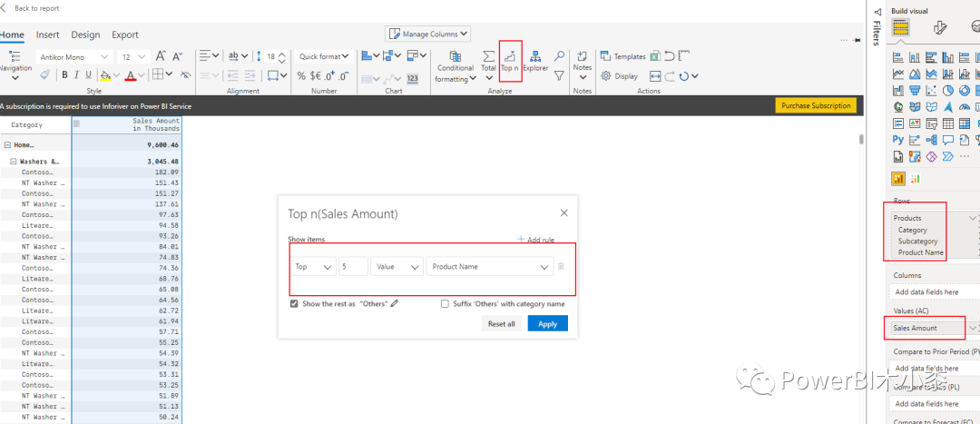This screenshot has width=980, height=424.
Task: Click the Templates icon
Action: 605,56
